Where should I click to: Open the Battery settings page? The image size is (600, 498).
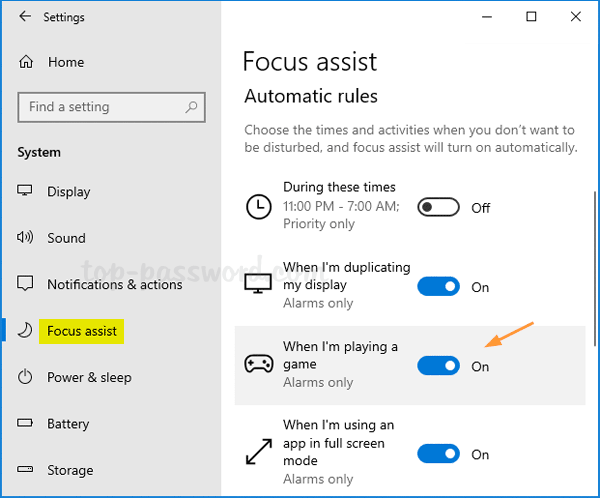(68, 424)
